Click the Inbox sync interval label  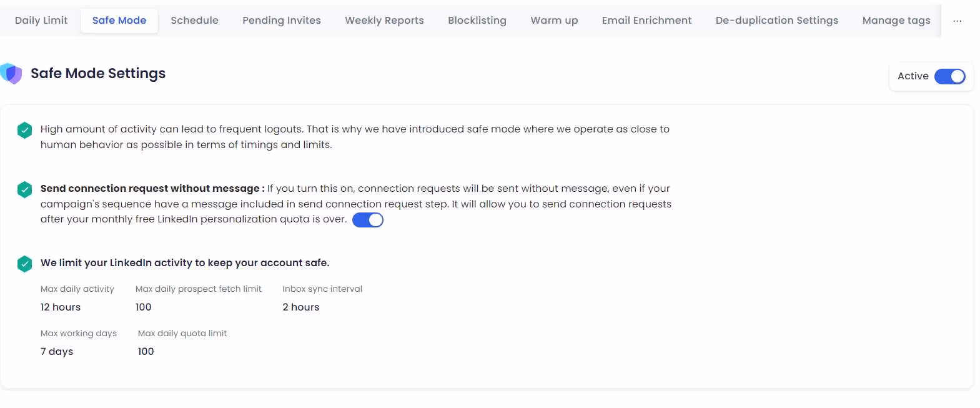(x=322, y=289)
